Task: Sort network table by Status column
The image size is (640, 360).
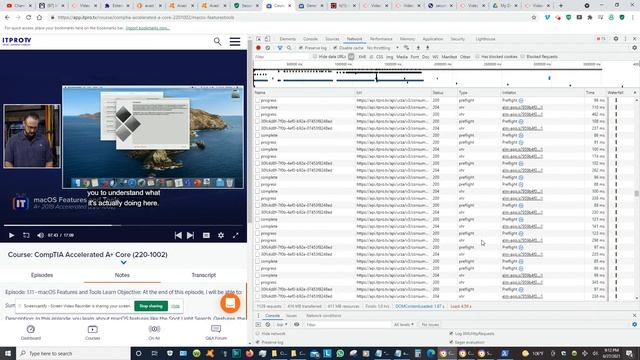Action: pos(444,93)
